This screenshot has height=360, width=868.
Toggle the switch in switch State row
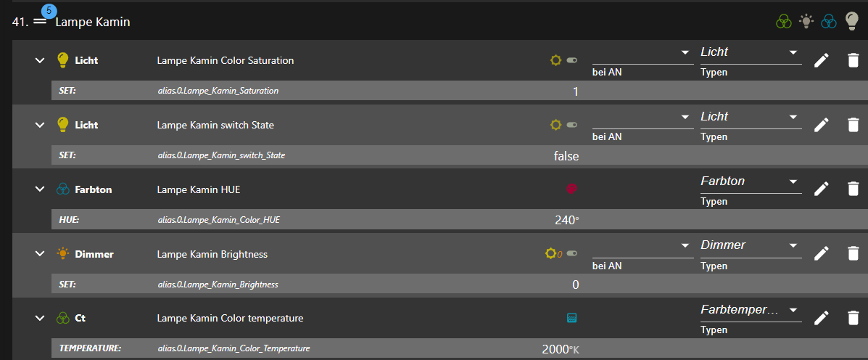tap(572, 125)
